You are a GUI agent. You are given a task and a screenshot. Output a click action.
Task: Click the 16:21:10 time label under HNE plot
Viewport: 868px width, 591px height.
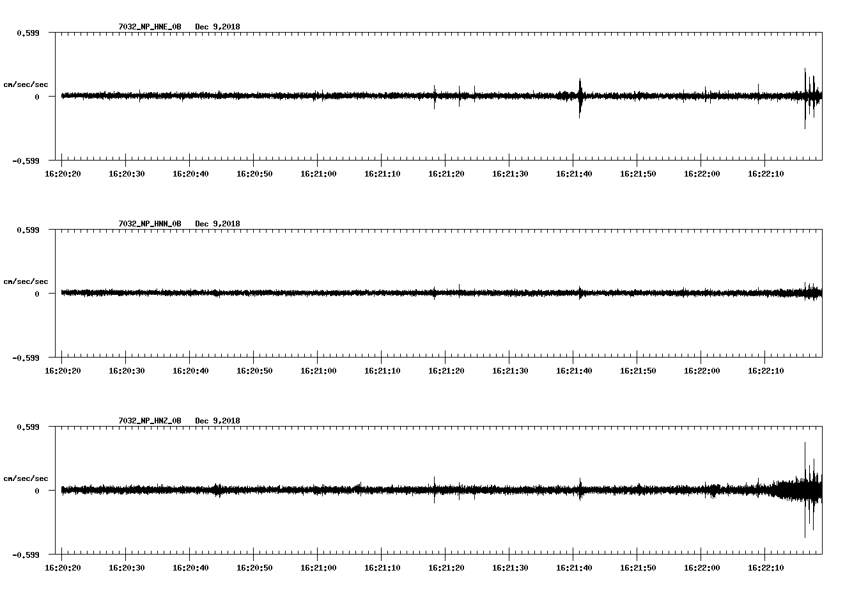[382, 174]
